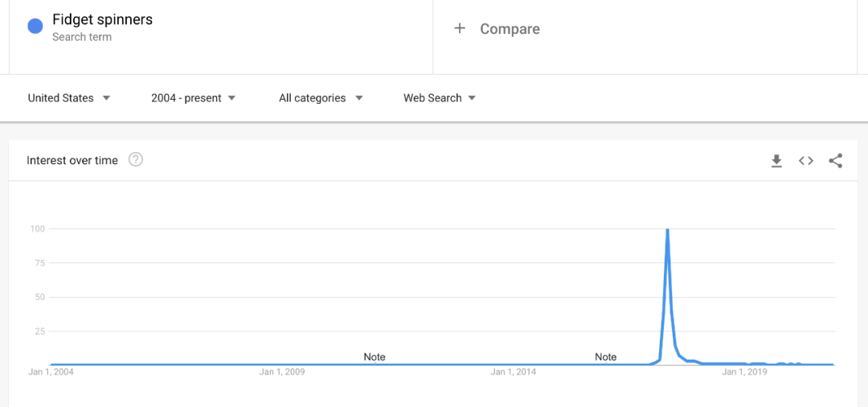Image resolution: width=868 pixels, height=407 pixels.
Task: Click the Compare label to add term
Action: click(x=510, y=29)
